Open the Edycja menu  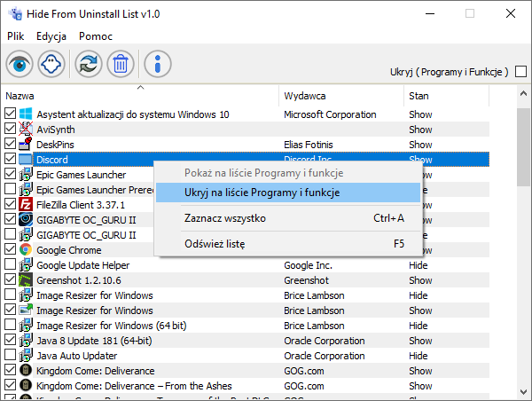tap(51, 36)
